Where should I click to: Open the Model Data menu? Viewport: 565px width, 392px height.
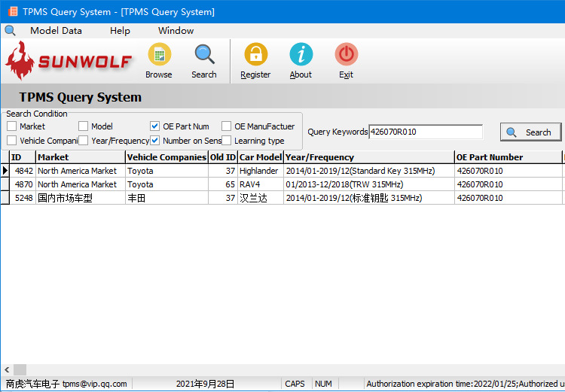click(56, 31)
